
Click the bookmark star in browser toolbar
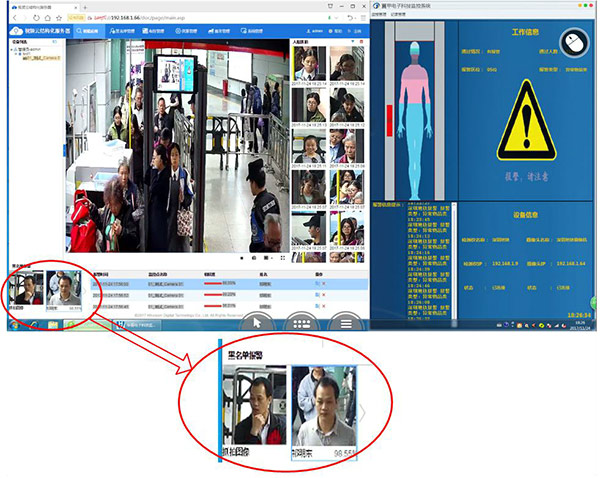pos(58,18)
